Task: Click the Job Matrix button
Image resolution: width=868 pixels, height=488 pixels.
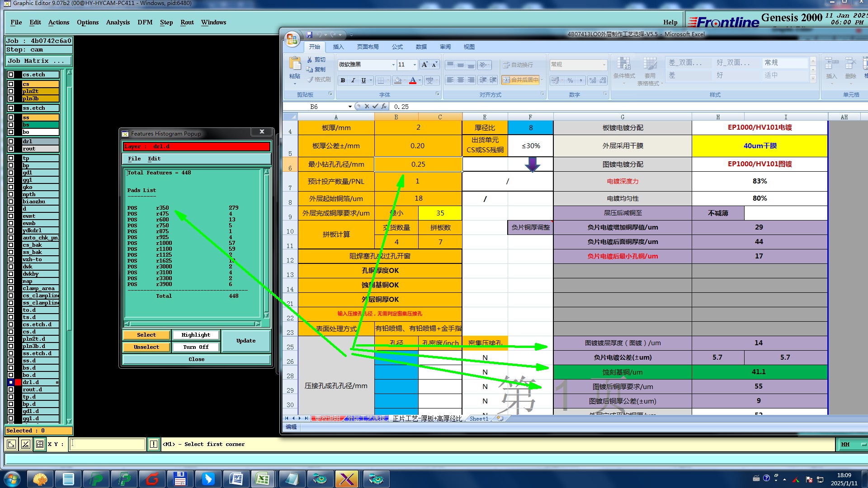Action: (39, 61)
